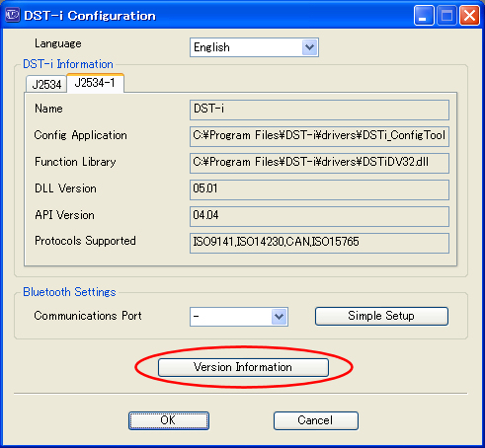This screenshot has width=485, height=448.
Task: Select the API Version field 04.04
Action: tap(319, 216)
